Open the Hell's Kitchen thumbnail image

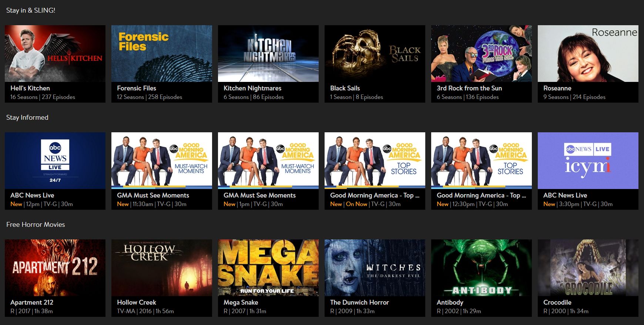(x=55, y=53)
